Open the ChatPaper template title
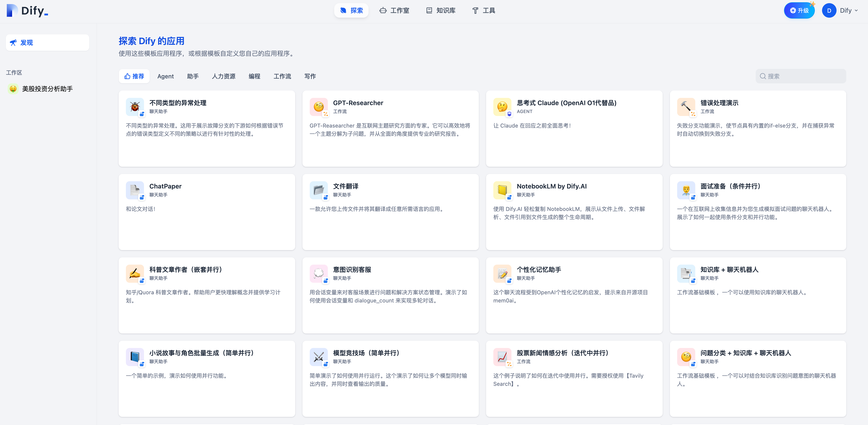Viewport: 868px width, 425px height. [165, 186]
